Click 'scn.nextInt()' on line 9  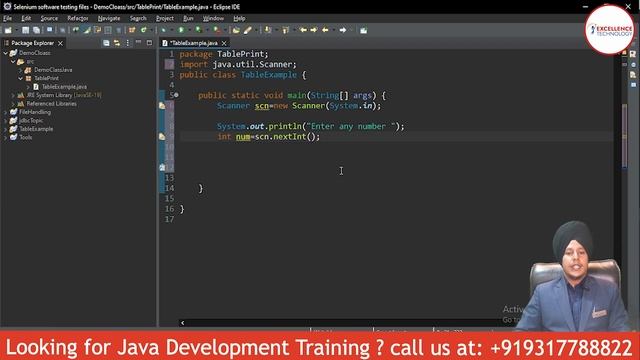click(x=285, y=137)
